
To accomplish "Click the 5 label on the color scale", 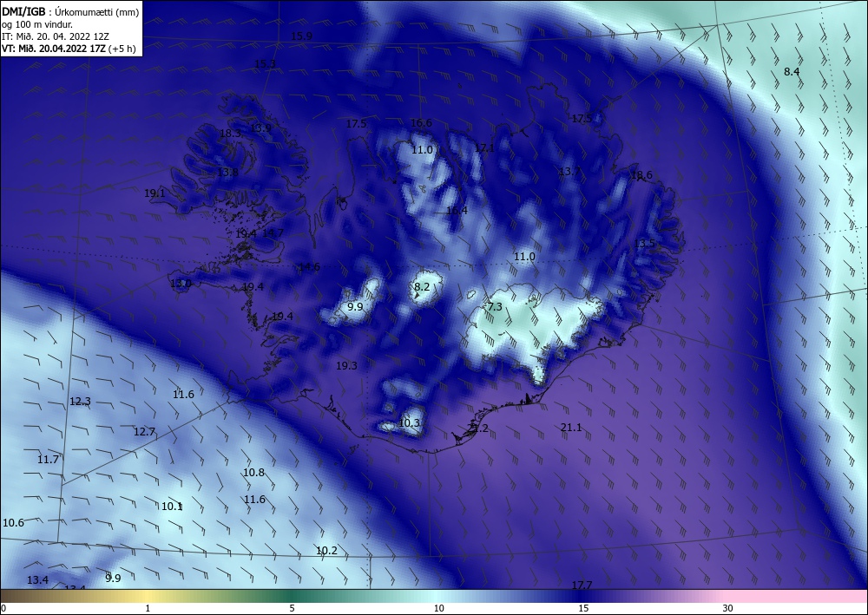I will coord(292,608).
